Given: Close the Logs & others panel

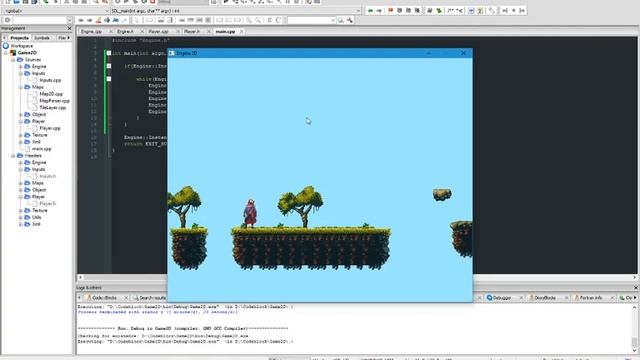Looking at the screenshot, I should [635, 288].
